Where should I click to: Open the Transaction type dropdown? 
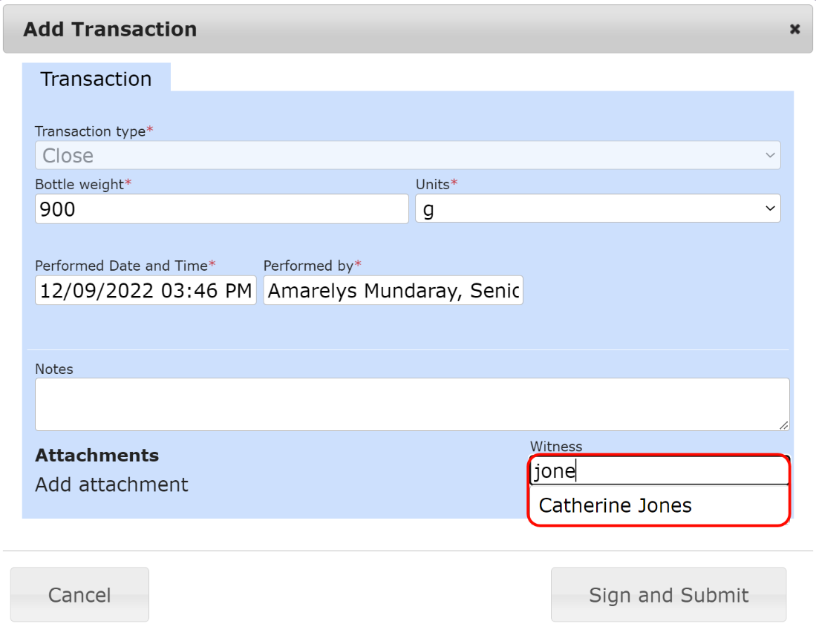[x=408, y=156]
